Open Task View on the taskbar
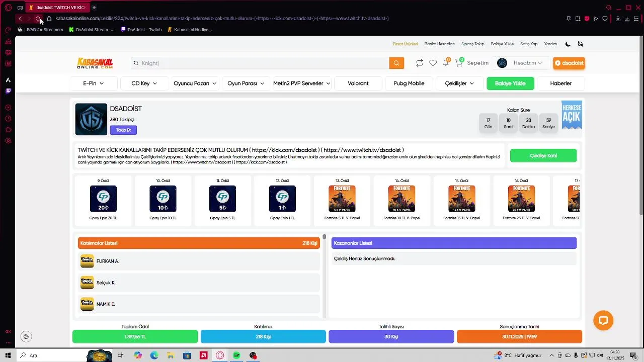 pyautogui.click(x=121, y=355)
